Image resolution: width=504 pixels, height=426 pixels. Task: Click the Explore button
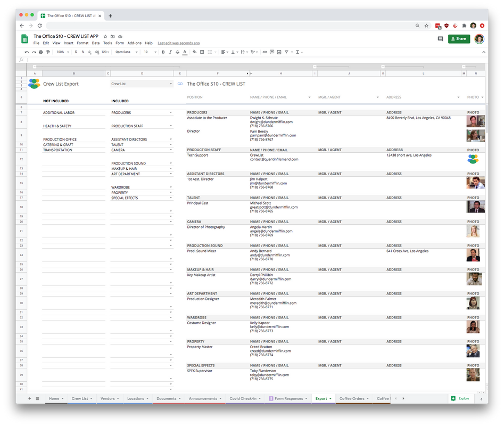tap(460, 399)
